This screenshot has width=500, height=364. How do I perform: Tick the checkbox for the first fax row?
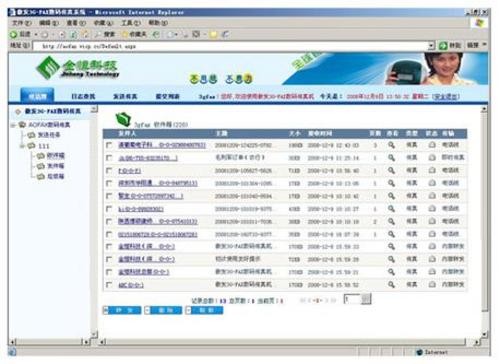(109, 145)
